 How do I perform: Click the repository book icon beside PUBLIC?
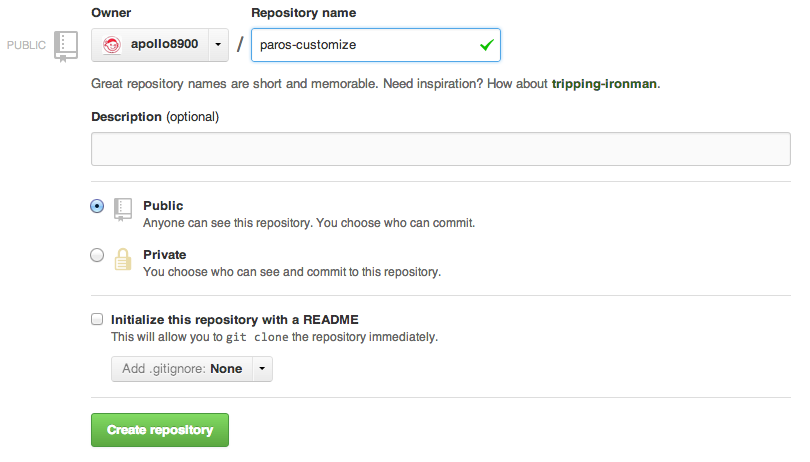65,46
